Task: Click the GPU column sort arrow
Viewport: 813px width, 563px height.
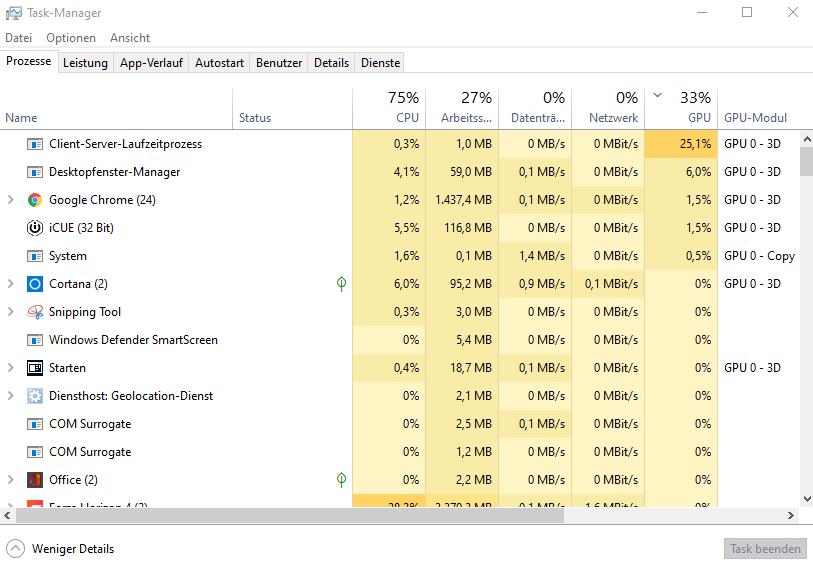Action: coord(657,95)
